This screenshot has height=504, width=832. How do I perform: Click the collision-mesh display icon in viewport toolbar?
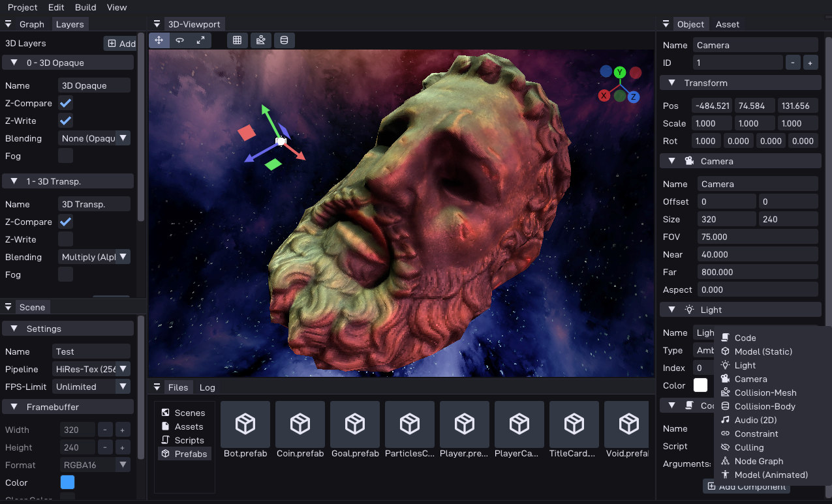(x=261, y=40)
